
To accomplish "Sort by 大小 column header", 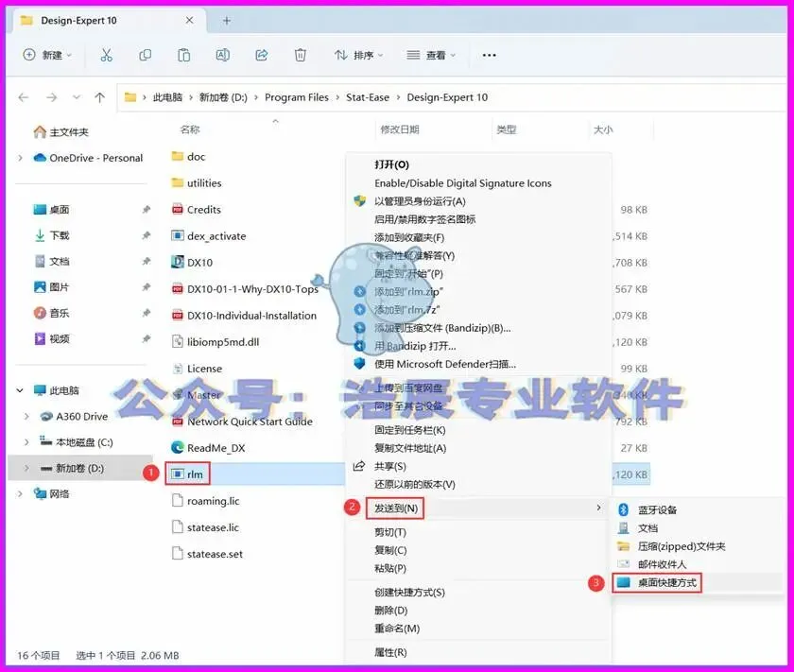I will point(603,129).
